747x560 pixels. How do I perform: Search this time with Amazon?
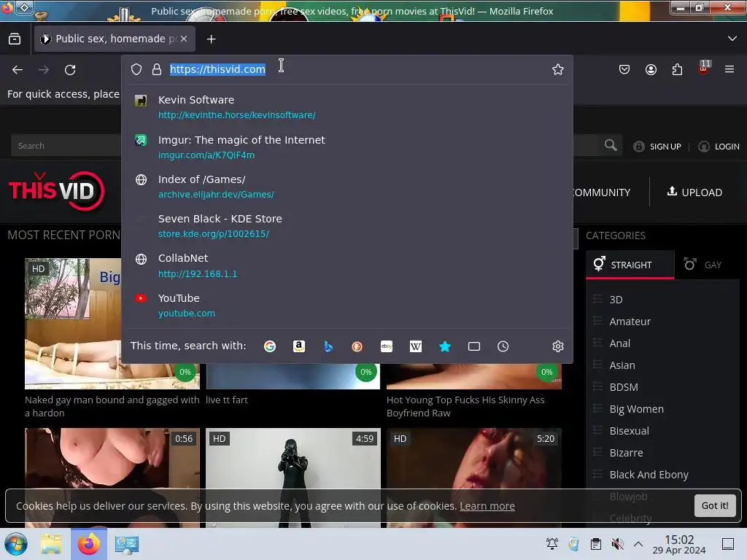(298, 346)
